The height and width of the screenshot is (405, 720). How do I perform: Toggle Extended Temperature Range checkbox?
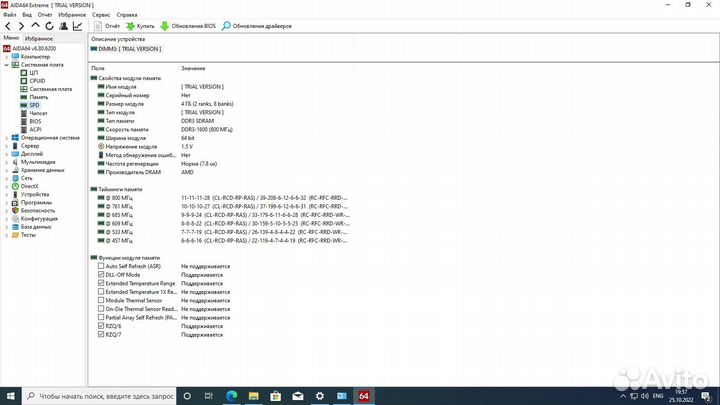pos(101,283)
